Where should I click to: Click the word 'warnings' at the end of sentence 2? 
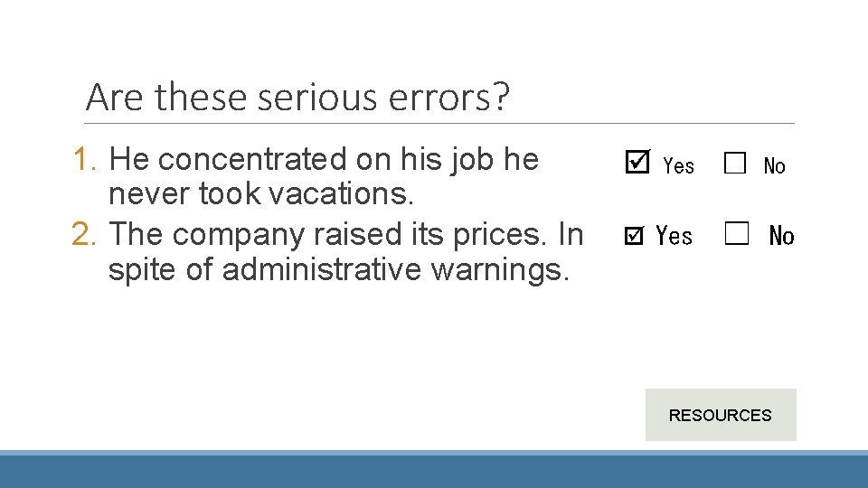(x=500, y=271)
